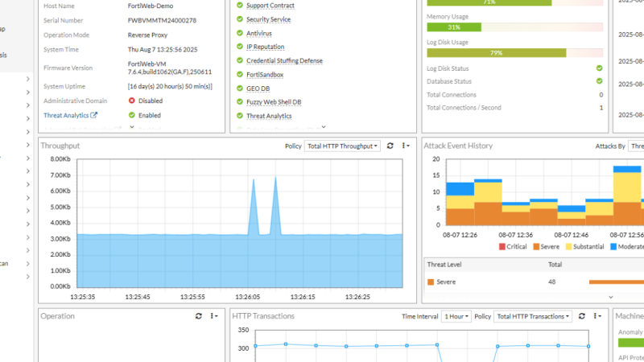Open Total HTTP Transactions policy dropdown
Image resolution: width=644 pixels, height=362 pixels.
(x=533, y=316)
